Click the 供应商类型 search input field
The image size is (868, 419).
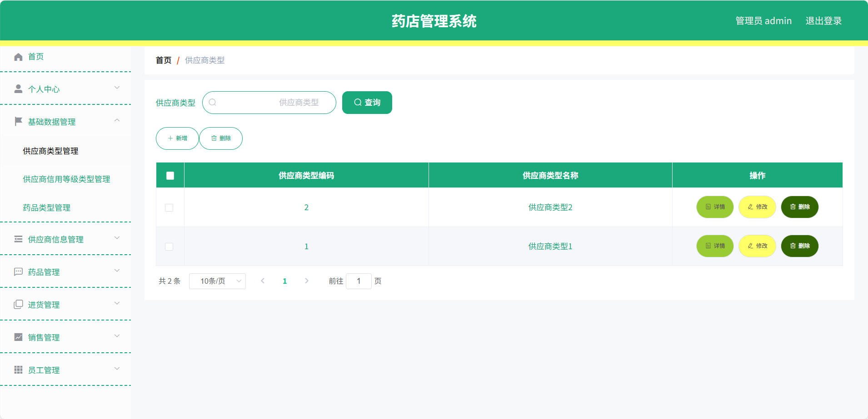coord(269,103)
